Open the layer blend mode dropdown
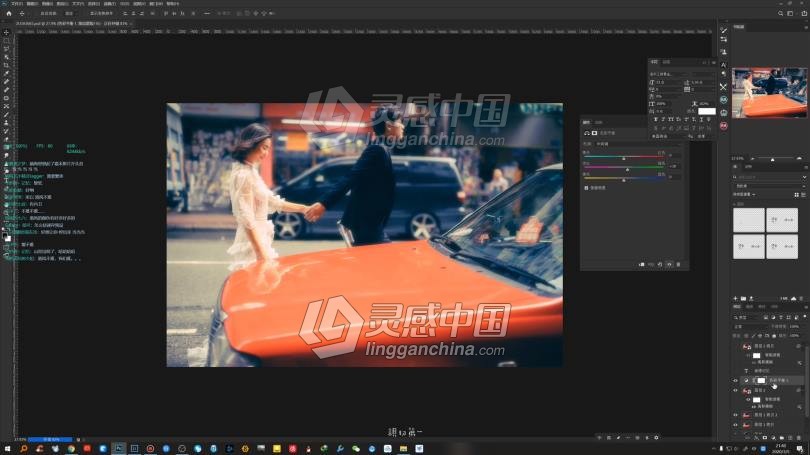This screenshot has height=455, width=810. click(x=750, y=326)
